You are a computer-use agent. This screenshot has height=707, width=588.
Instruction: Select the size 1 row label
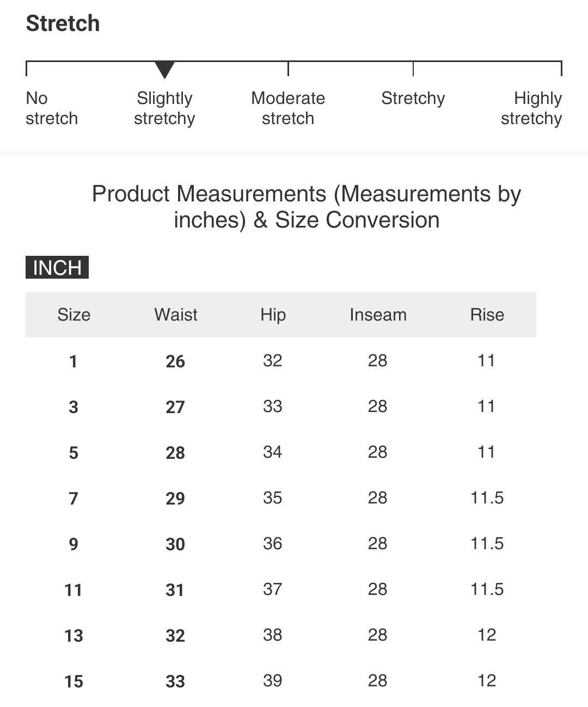click(x=73, y=361)
